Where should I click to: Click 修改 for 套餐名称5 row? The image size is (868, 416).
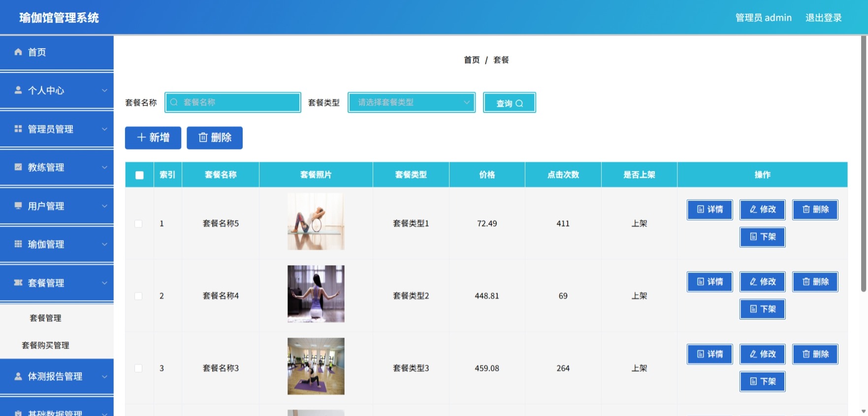pos(762,209)
